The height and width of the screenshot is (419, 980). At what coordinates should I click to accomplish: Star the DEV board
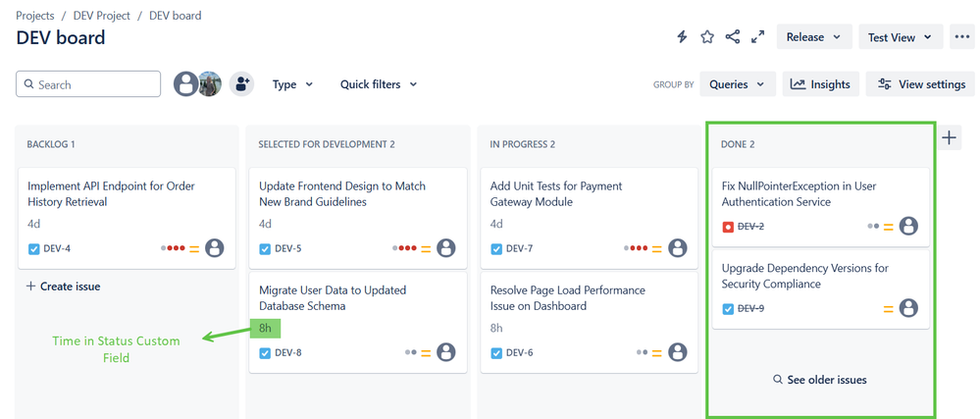click(x=707, y=37)
